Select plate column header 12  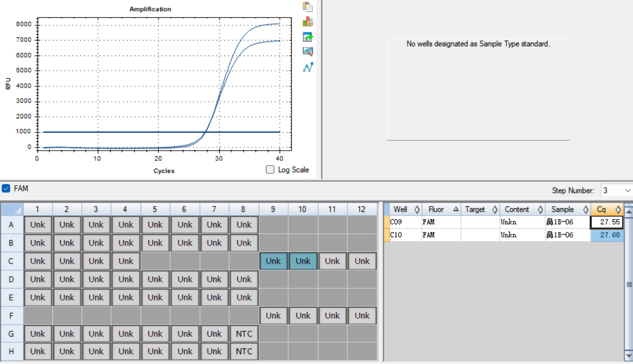pyautogui.click(x=361, y=209)
